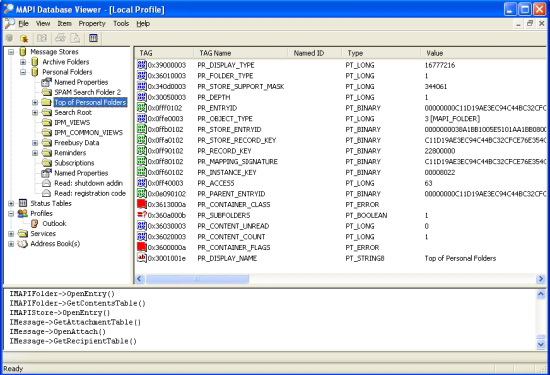Expand the Services node

coord(11,234)
